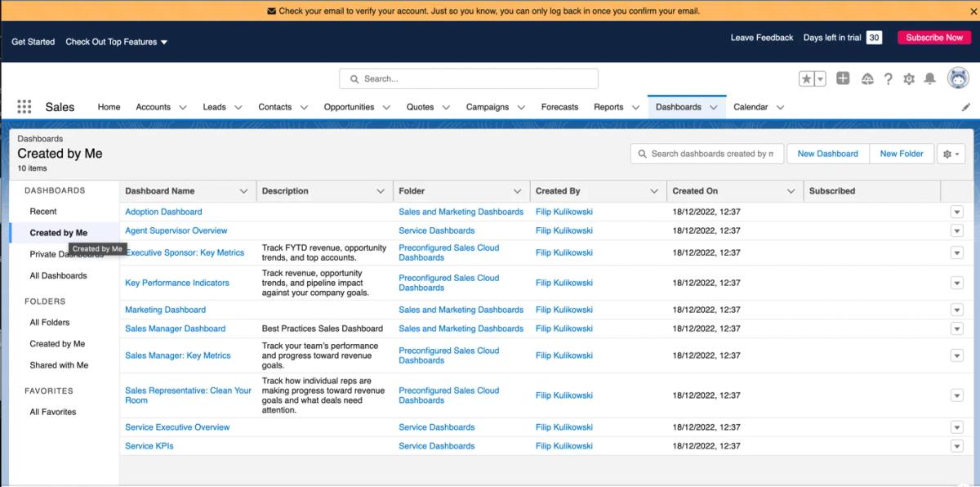Select Recent in the sidebar
This screenshot has height=487, width=980.
tap(43, 211)
